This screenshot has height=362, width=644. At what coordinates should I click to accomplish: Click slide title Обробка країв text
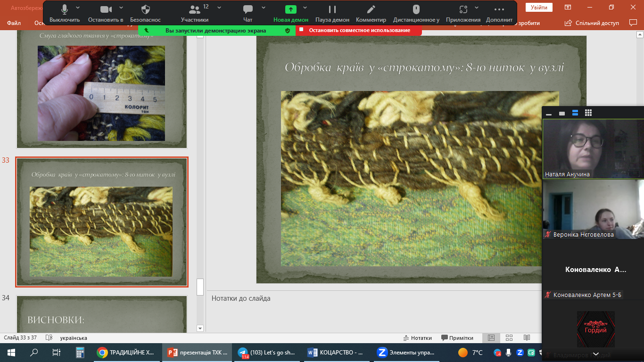pos(424,67)
